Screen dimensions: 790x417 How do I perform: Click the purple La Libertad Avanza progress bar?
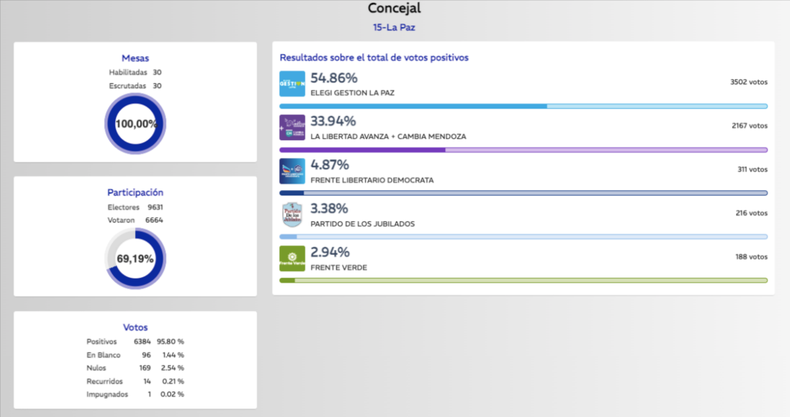point(523,150)
